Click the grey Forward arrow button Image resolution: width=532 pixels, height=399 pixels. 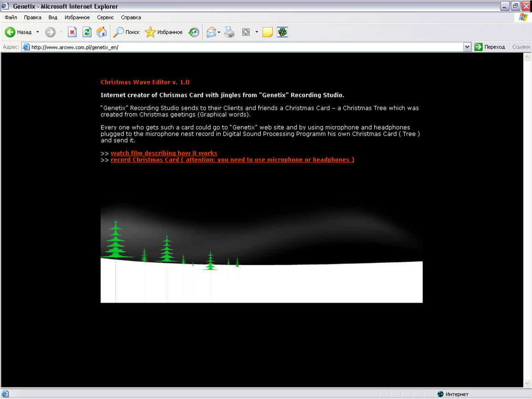coord(50,32)
